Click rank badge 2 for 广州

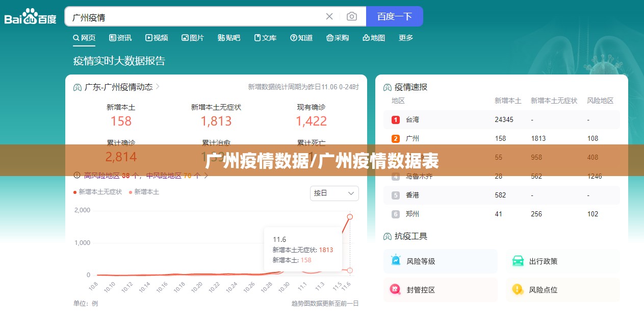tap(396, 138)
